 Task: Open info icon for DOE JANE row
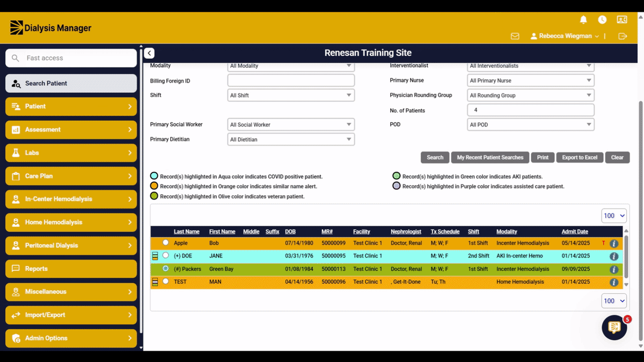(614, 256)
